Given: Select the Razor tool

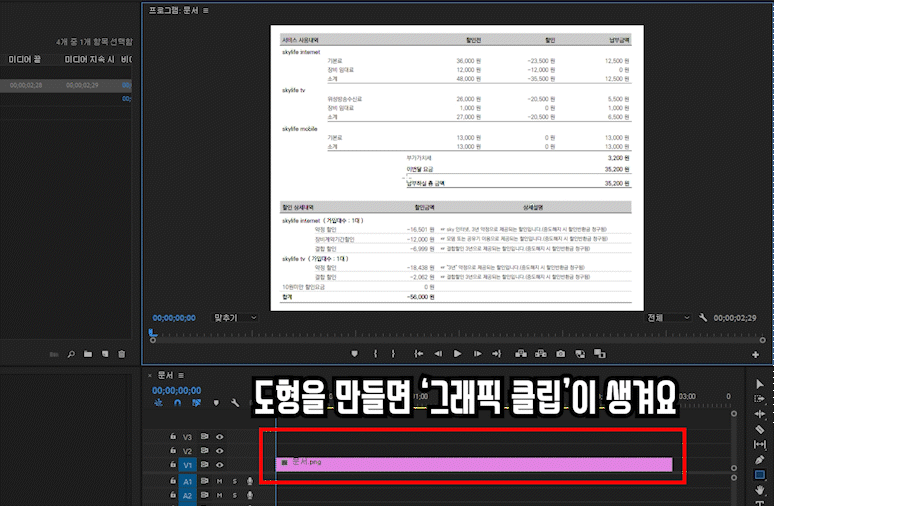Looking at the screenshot, I should point(759,429).
